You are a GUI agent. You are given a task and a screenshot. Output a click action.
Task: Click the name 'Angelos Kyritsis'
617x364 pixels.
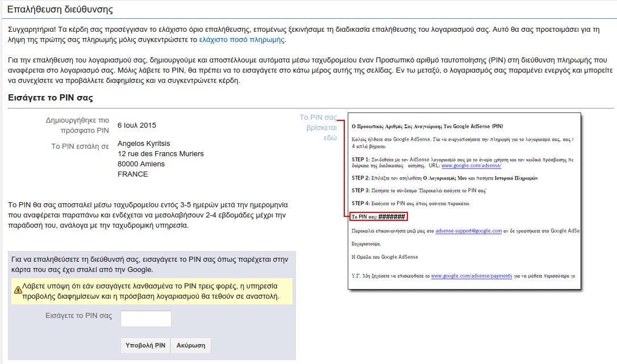pyautogui.click(x=144, y=144)
